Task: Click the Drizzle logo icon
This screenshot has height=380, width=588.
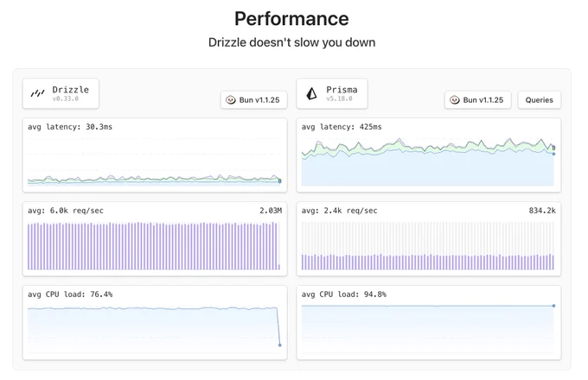Action: (37, 93)
